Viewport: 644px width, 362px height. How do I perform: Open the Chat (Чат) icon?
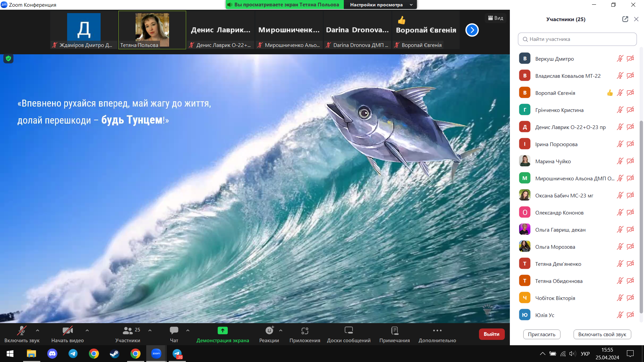[174, 331]
